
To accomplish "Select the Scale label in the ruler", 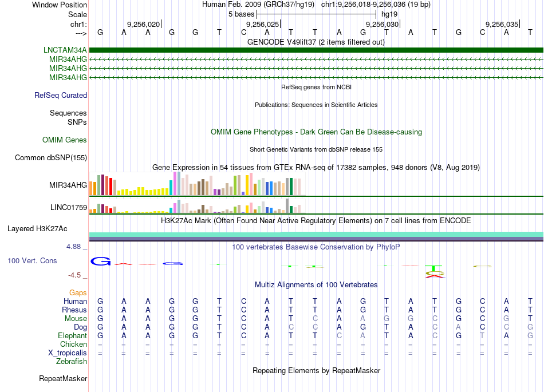I will (77, 14).
